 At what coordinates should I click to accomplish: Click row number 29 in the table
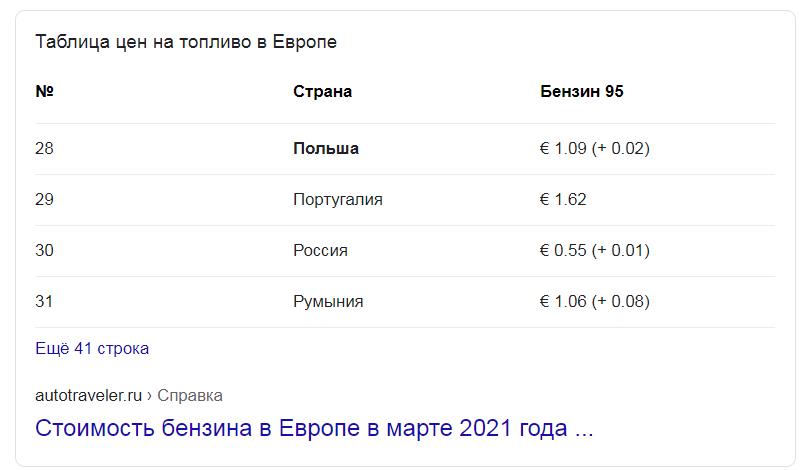click(44, 199)
